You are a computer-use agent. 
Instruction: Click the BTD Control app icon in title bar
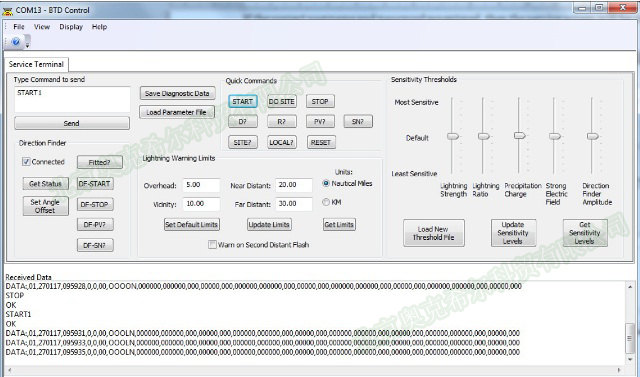7,11
